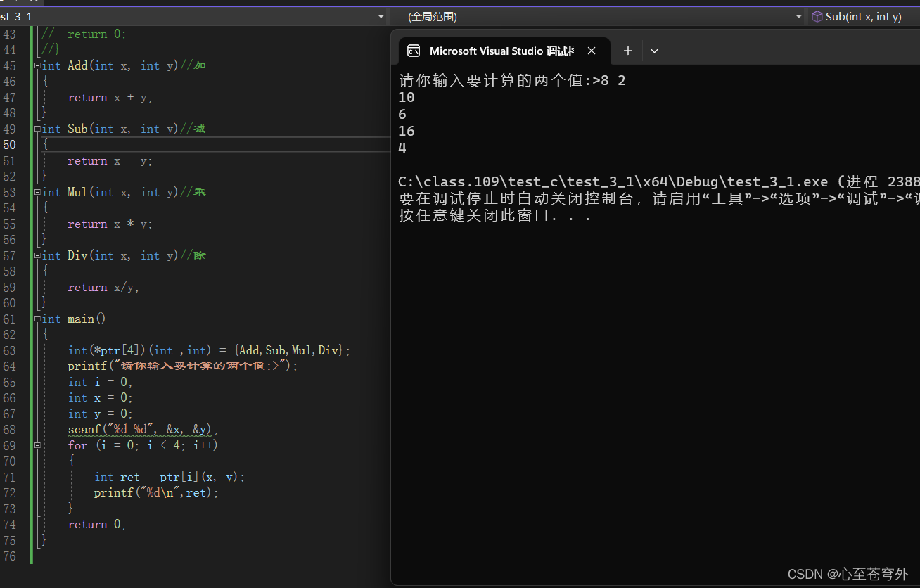Click the code line 'int y = 0;'
The width and height of the screenshot is (920, 588).
100,414
